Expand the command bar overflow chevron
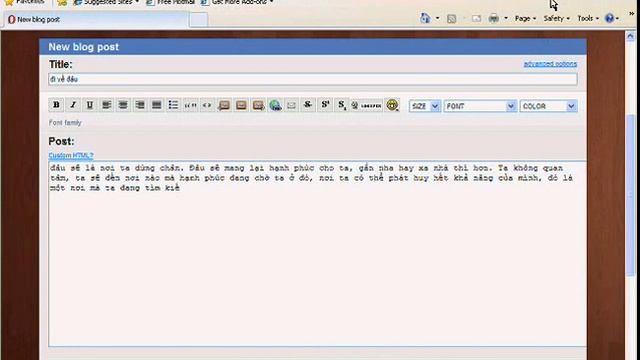640x360 pixels. coord(631,13)
